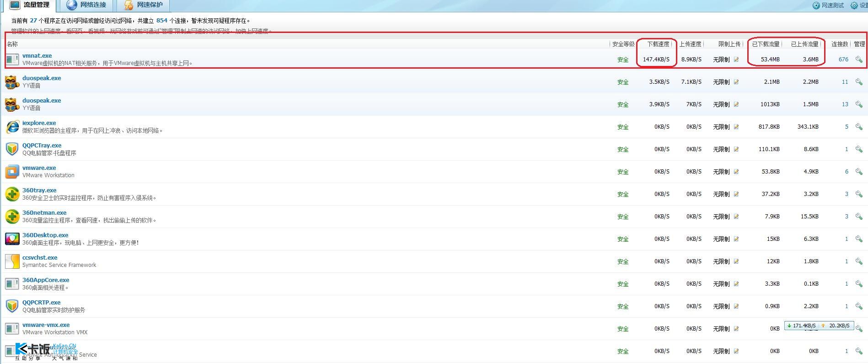The image size is (868, 364).
Task: Sort by the 下载速度 column header
Action: [658, 44]
